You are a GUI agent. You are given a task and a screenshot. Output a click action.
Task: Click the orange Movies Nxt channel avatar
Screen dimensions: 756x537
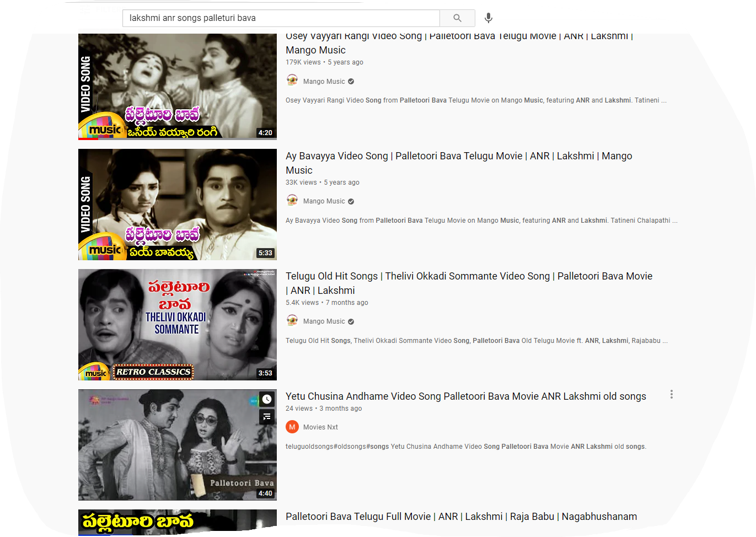pyautogui.click(x=292, y=426)
